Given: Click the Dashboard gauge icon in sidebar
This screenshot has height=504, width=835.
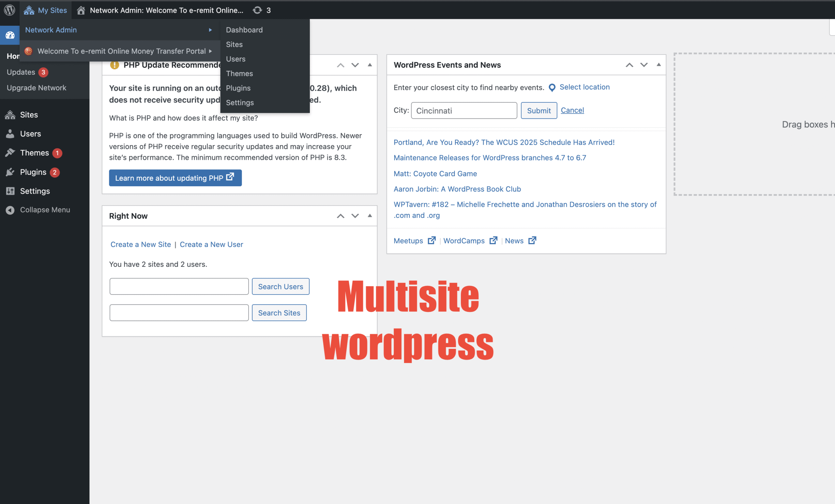Looking at the screenshot, I should 10,35.
